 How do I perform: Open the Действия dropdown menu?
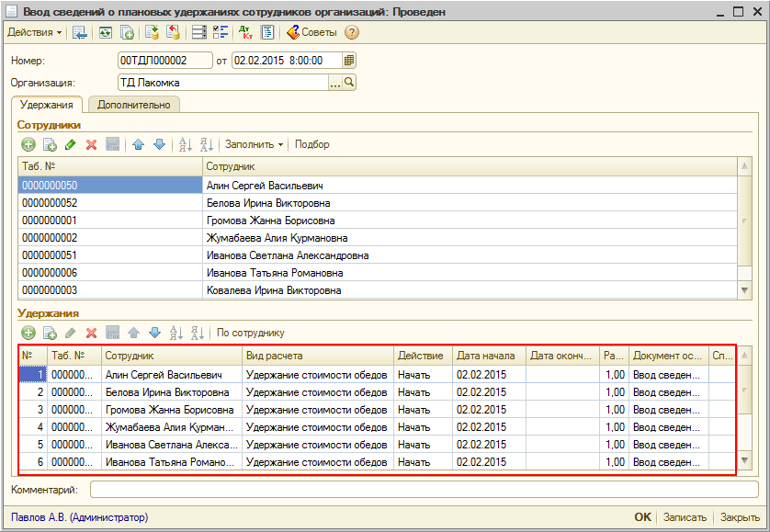pyautogui.click(x=35, y=32)
